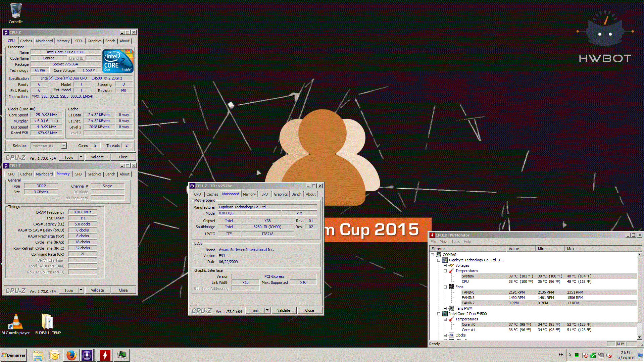Select the Core #1 temperature row

click(x=533, y=330)
